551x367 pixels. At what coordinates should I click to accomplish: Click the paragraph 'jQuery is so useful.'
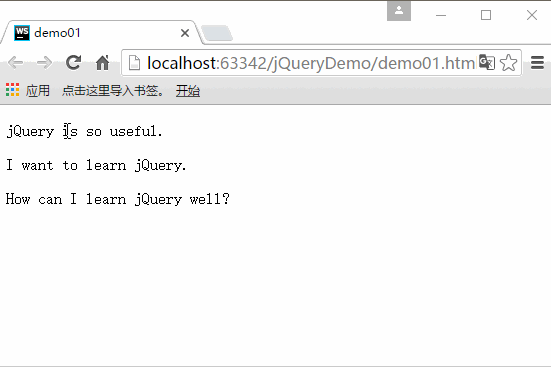pos(84,132)
